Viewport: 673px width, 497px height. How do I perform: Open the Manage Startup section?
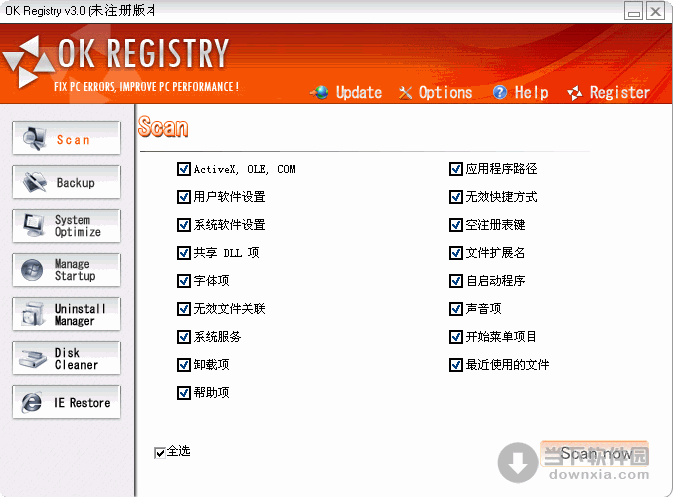coord(67,270)
